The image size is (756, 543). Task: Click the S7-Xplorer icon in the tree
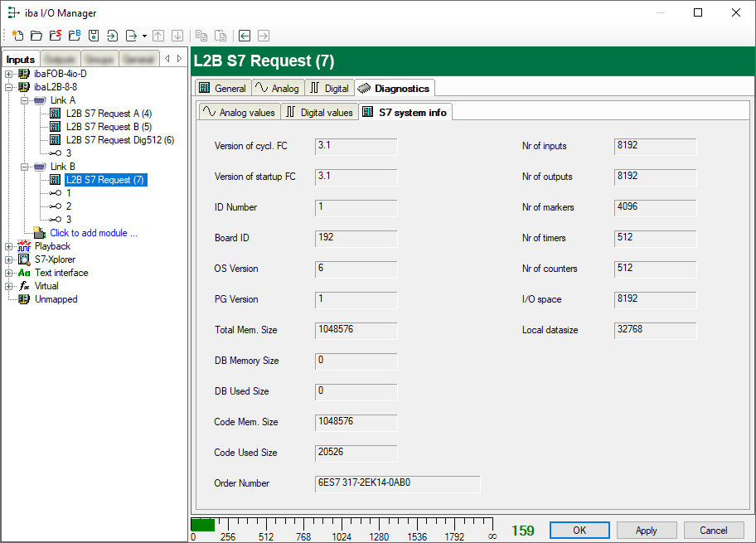(x=24, y=259)
